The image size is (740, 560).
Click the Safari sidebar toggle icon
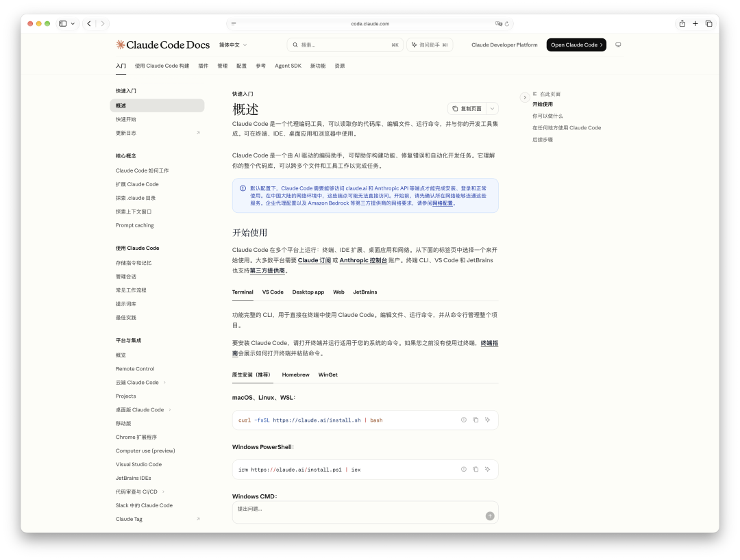[x=63, y=23]
